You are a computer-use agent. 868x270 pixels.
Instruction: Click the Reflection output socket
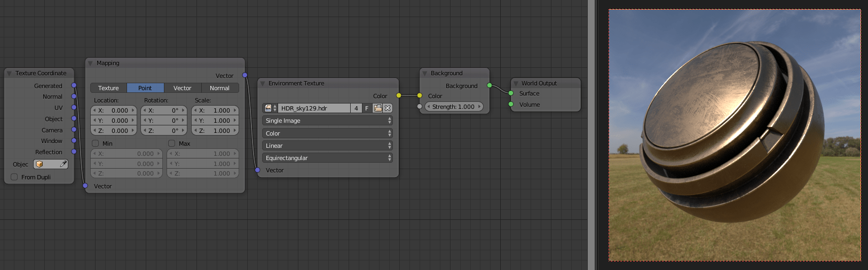click(x=74, y=152)
